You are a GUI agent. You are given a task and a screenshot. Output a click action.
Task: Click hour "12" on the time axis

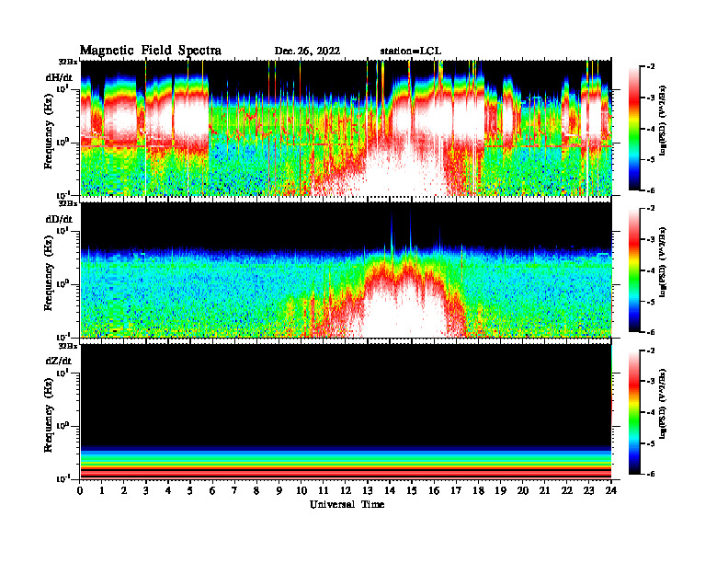point(346,490)
